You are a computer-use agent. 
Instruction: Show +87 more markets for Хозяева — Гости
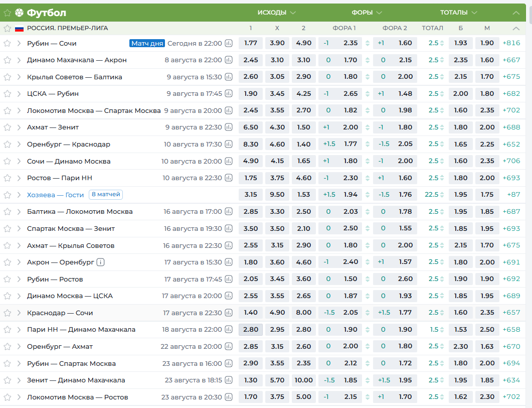pos(513,195)
